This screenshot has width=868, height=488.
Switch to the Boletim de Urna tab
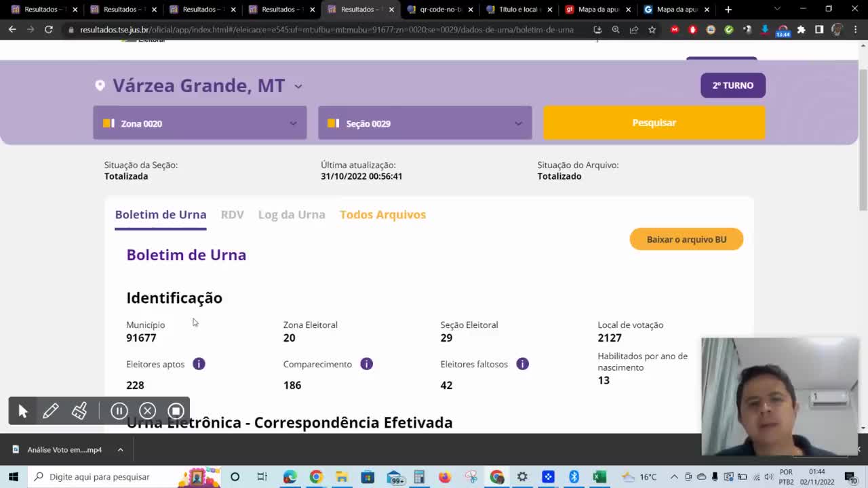161,215
